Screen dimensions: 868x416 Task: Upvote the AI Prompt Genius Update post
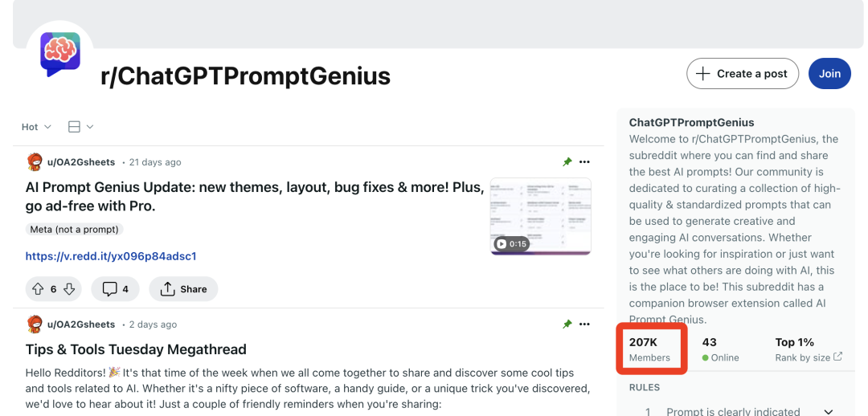[38, 289]
